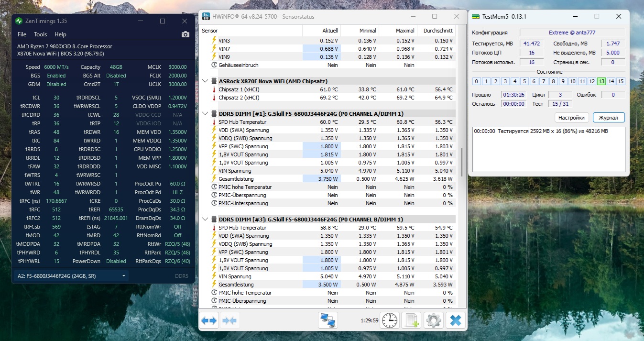This screenshot has width=644, height=341.
Task: Click the HWiNFO elapsed time 1:29:59
Action: click(x=369, y=320)
